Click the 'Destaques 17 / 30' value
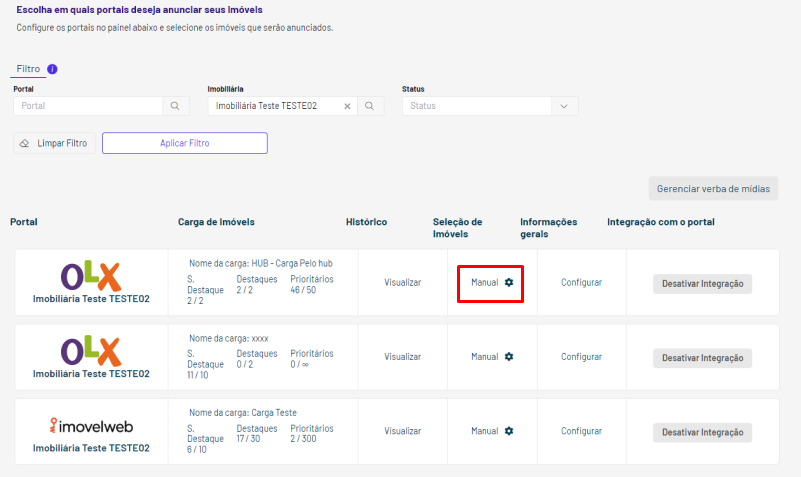This screenshot has height=477, width=801. [257, 434]
